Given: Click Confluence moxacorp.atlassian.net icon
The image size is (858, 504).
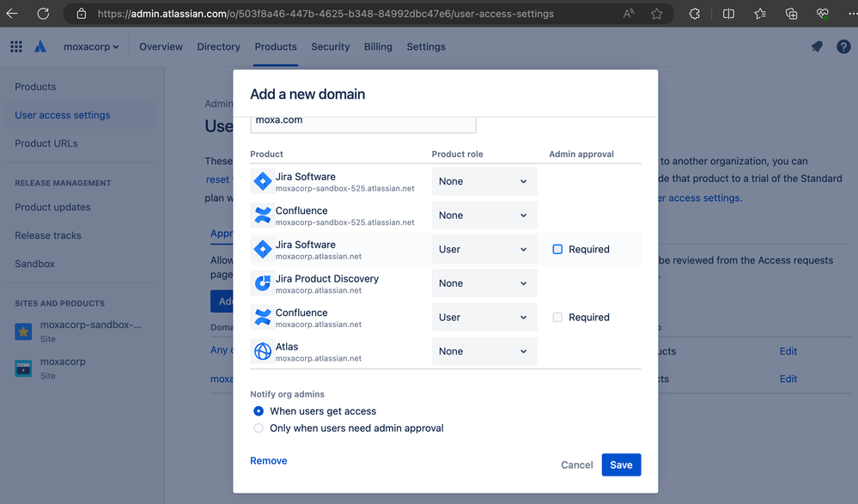Looking at the screenshot, I should point(263,317).
